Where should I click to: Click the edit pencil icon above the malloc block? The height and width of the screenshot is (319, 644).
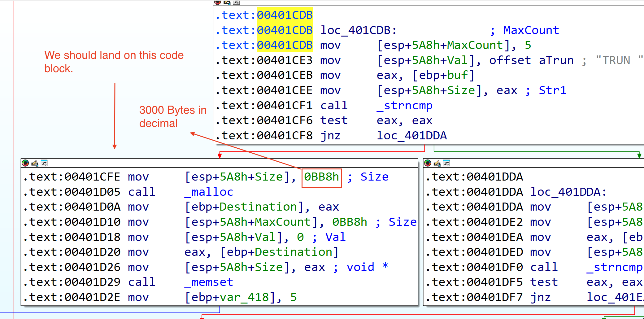[x=35, y=163]
